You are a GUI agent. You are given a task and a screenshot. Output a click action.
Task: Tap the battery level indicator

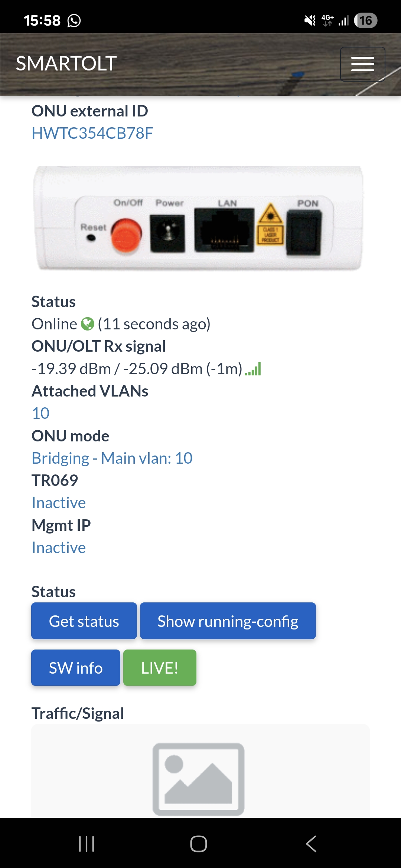tap(365, 20)
